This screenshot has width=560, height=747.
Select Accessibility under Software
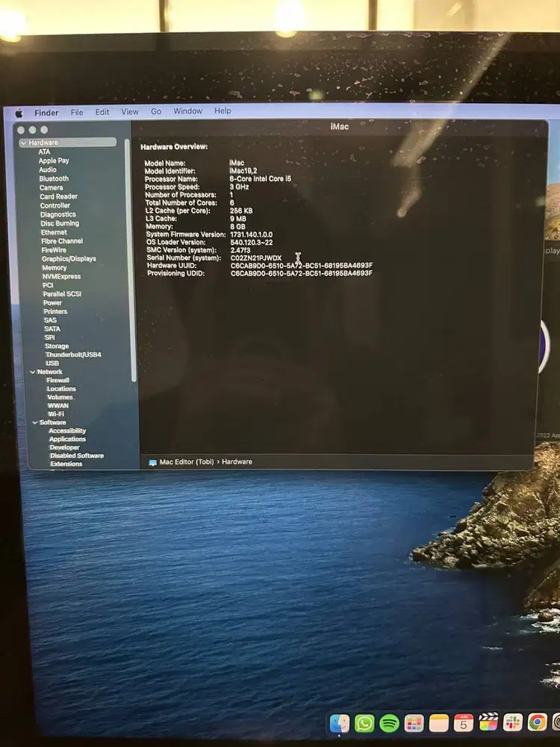[x=68, y=431]
